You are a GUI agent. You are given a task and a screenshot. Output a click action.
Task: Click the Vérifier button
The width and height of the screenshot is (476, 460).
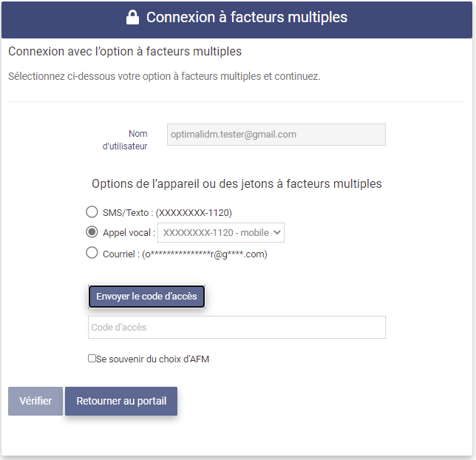[x=35, y=401]
